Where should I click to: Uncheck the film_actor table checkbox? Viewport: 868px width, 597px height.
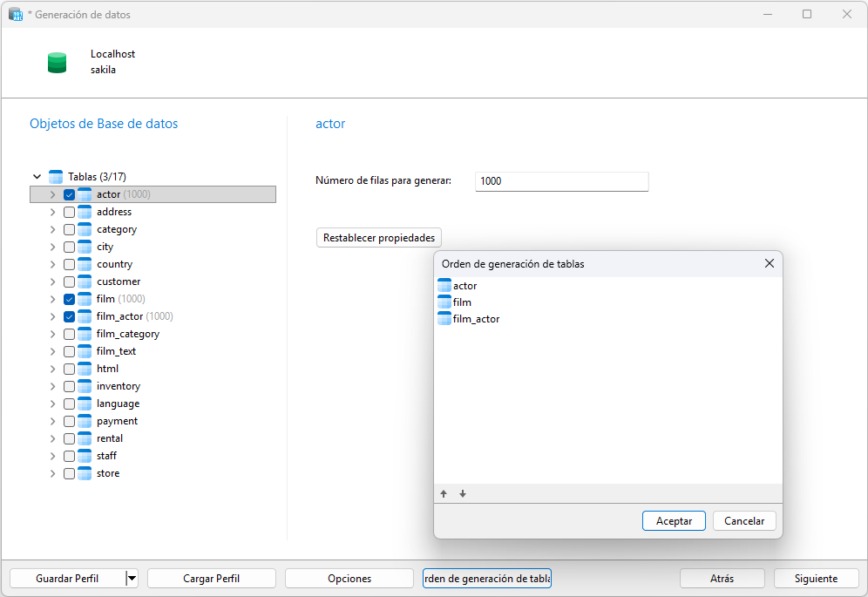tap(69, 316)
